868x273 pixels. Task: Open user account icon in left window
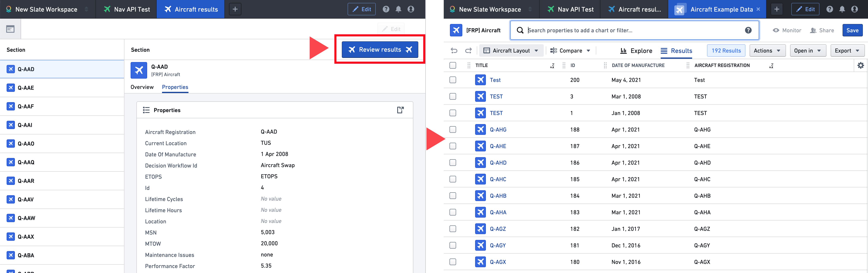(x=411, y=9)
